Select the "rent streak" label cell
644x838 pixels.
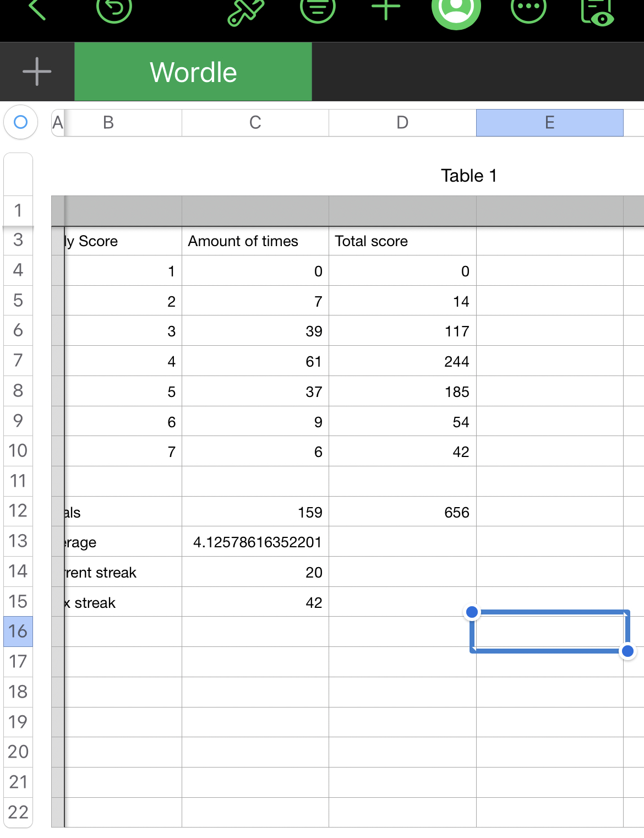pos(123,572)
